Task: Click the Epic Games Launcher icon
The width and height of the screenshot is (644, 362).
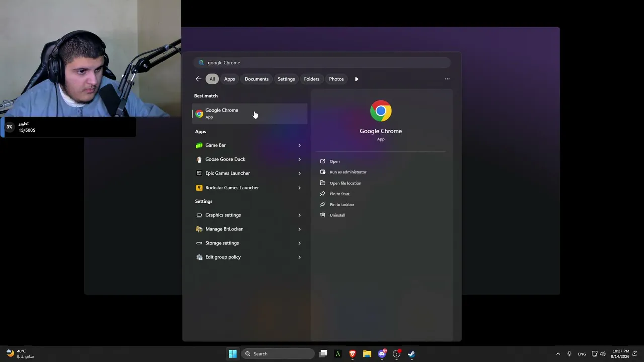Action: point(199,173)
